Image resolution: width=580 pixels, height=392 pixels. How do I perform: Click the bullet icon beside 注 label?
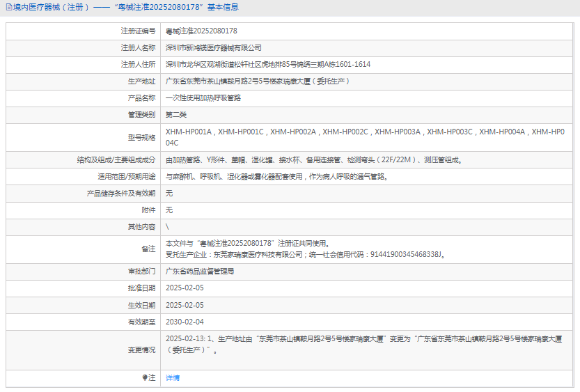(145, 377)
